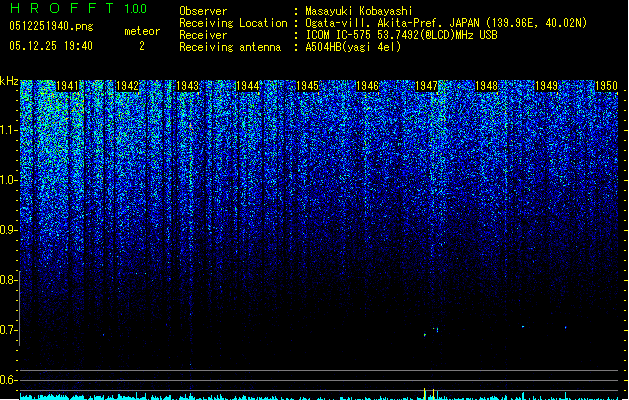Click the 1.0 frequency axis label
This screenshot has width=629, height=400.
pos(8,180)
